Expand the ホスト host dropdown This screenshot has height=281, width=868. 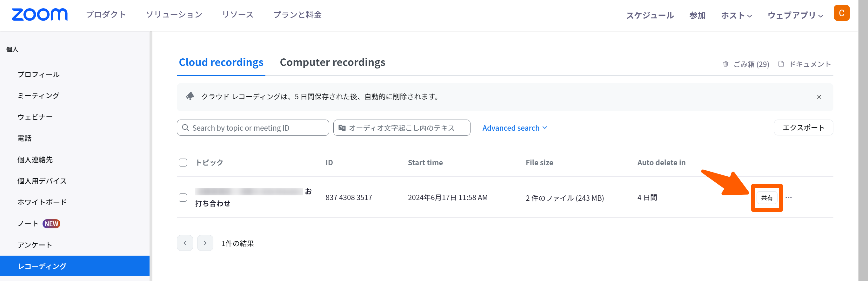(736, 16)
